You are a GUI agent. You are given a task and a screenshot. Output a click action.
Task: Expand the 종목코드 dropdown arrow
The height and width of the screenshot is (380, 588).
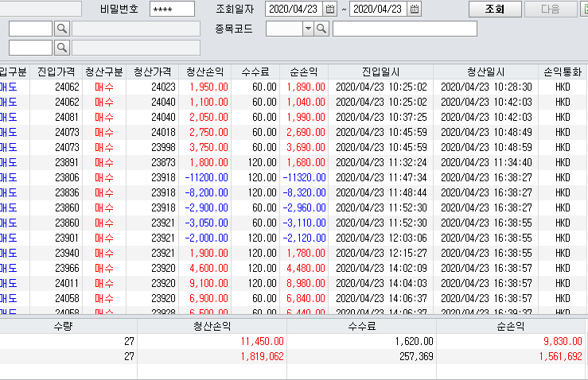coord(307,29)
